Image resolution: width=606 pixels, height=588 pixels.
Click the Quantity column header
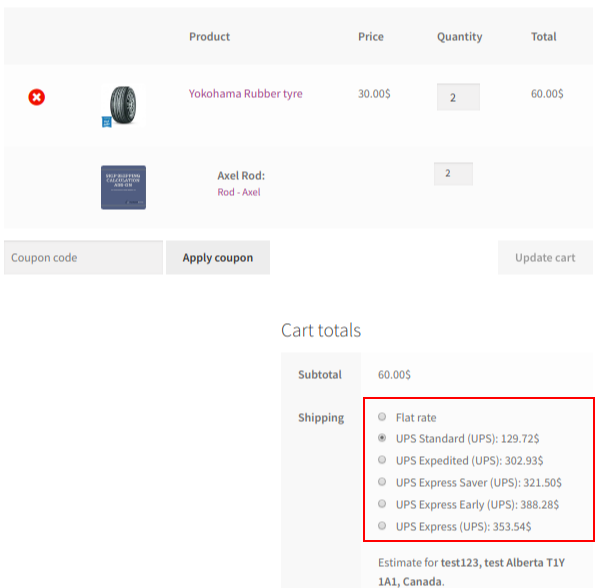(459, 37)
